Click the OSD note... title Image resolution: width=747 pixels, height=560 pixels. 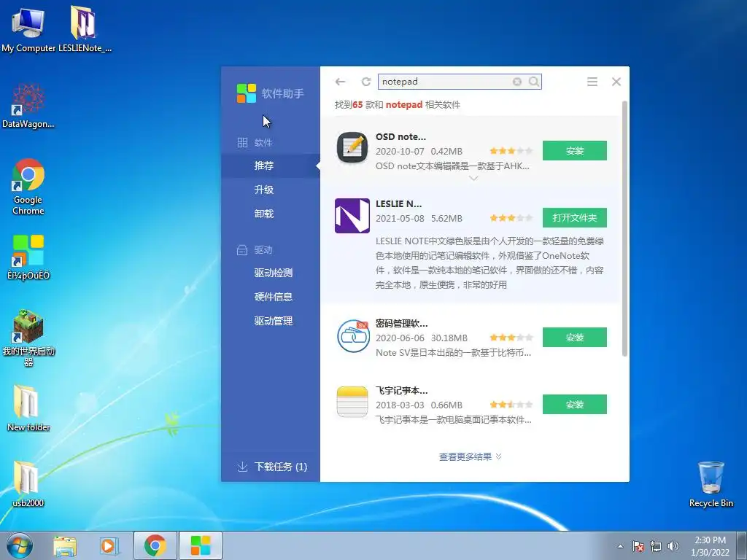click(400, 136)
